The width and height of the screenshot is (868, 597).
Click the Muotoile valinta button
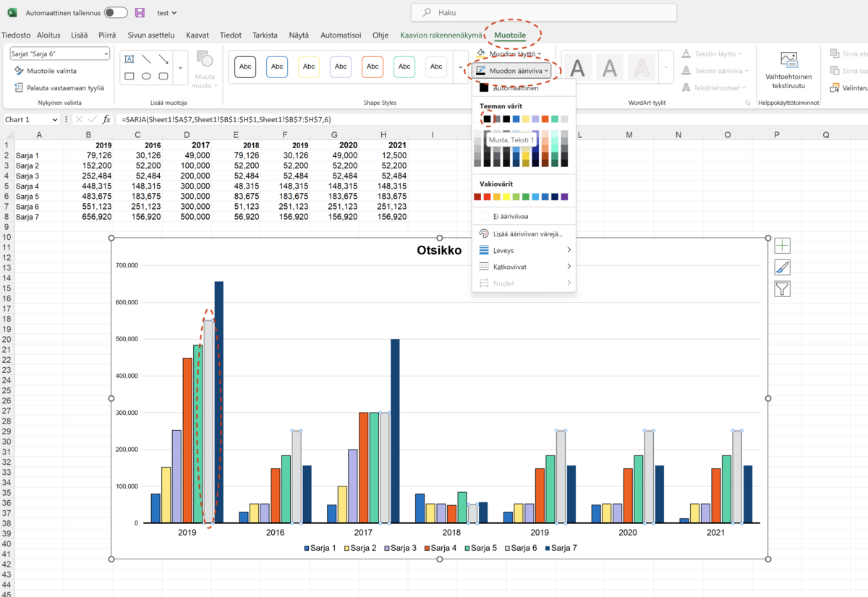click(x=51, y=71)
